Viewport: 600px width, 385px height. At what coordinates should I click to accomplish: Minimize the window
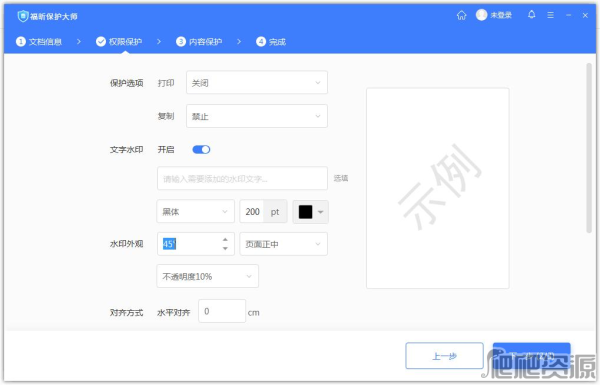(x=569, y=15)
